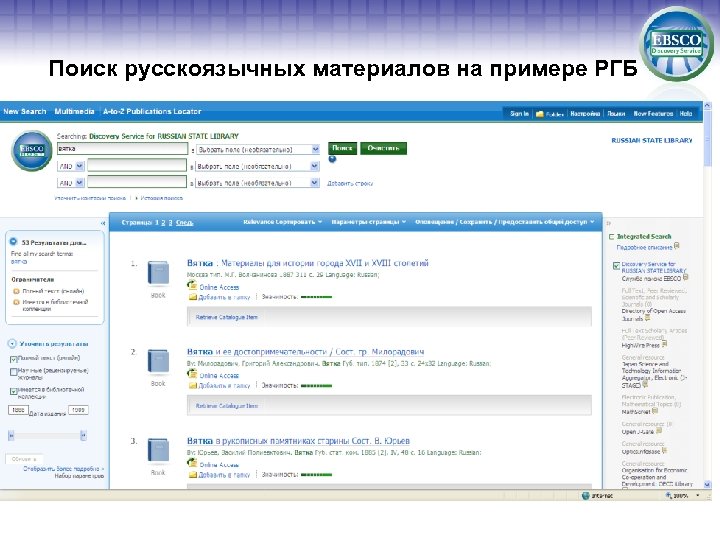Uncheck Discovery Service for Russian State Library
The image size is (720, 540).
click(x=617, y=265)
